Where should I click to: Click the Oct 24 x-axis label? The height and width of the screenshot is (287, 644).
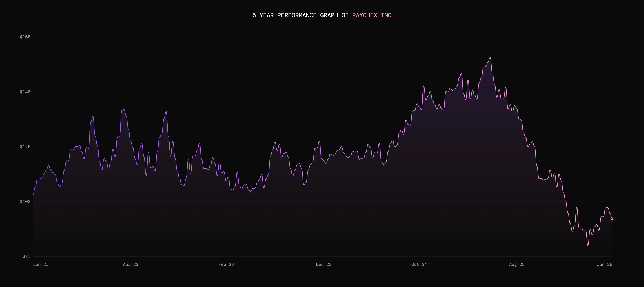(x=419, y=264)
